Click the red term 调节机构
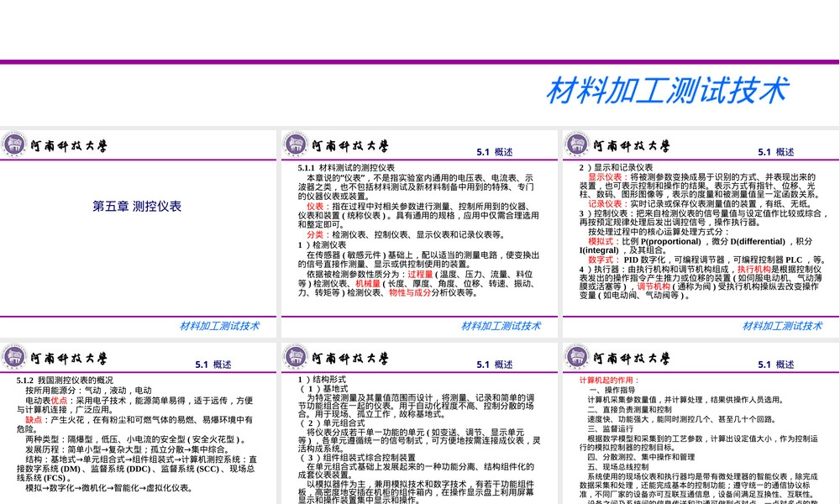 [653, 286]
